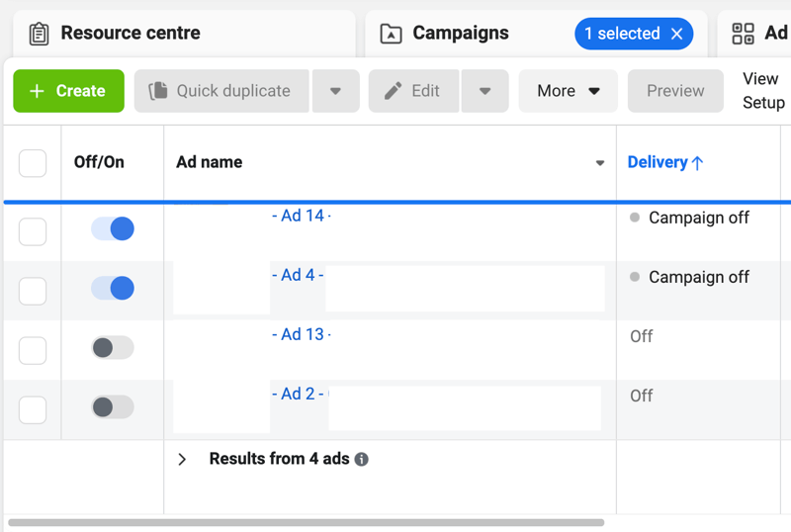This screenshot has height=532, width=791.
Task: Click the Campaigns folder icon
Action: point(392,34)
